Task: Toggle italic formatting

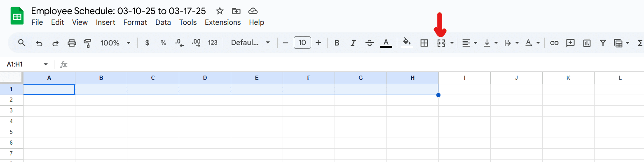Action: [x=353, y=43]
